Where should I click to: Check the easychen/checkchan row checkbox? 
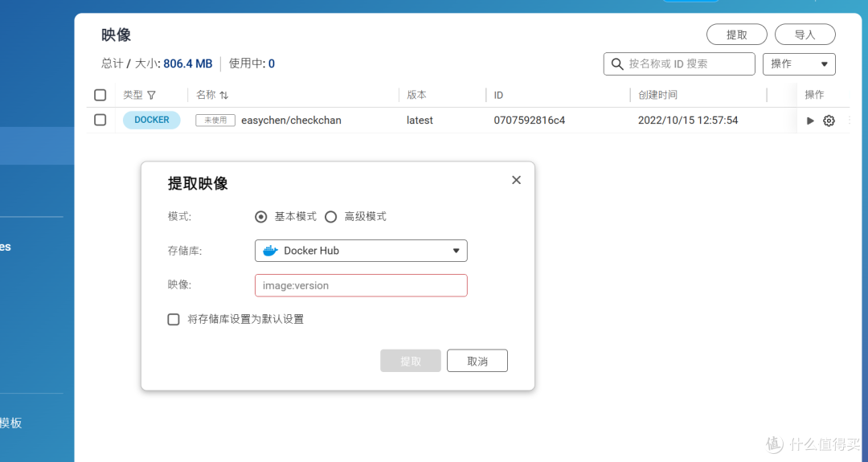click(x=100, y=120)
